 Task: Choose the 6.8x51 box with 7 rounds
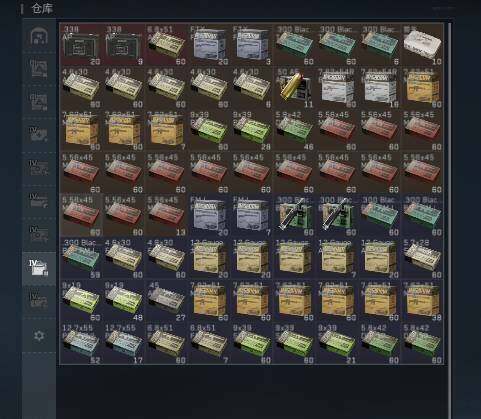[x=209, y=343]
